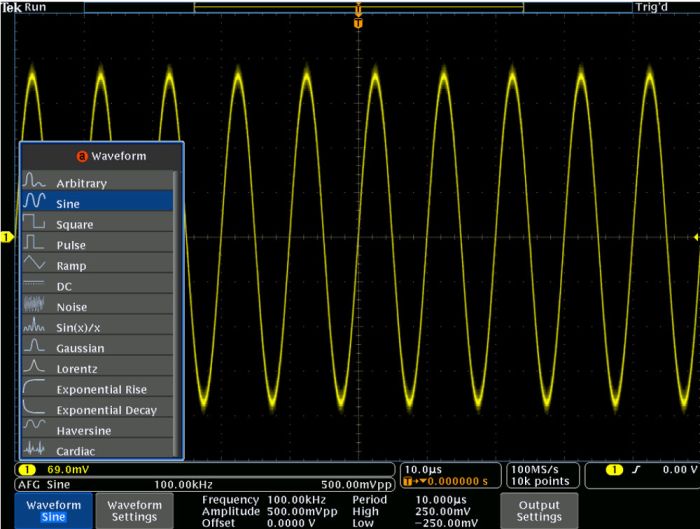Image resolution: width=700 pixels, height=529 pixels.
Task: Choose Noise from the Waveform menu
Action: (x=97, y=304)
